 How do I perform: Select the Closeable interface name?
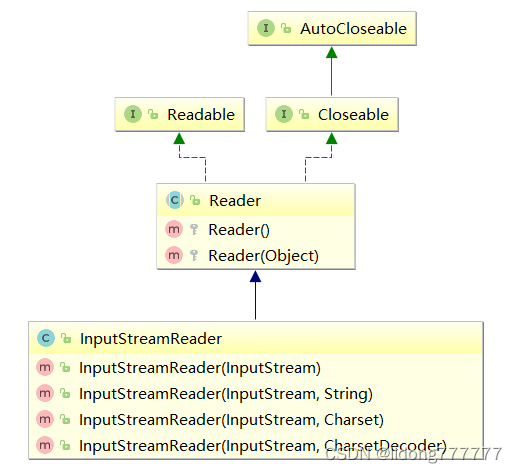(353, 115)
